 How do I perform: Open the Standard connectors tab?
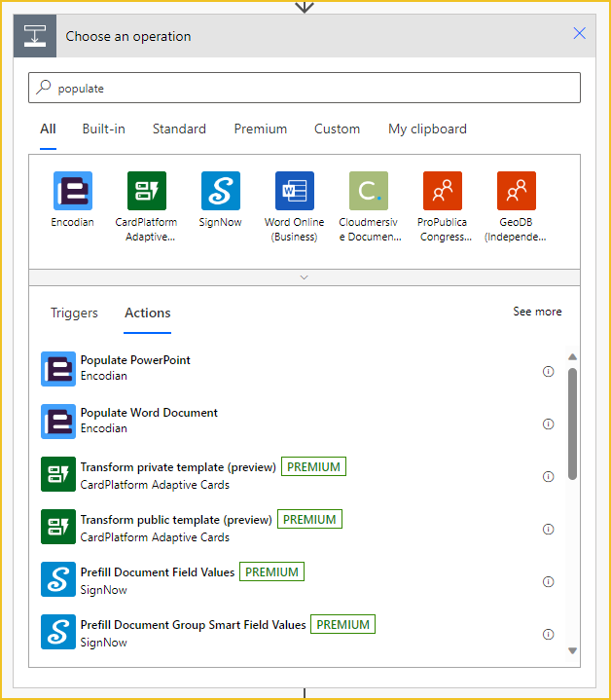pyautogui.click(x=179, y=129)
